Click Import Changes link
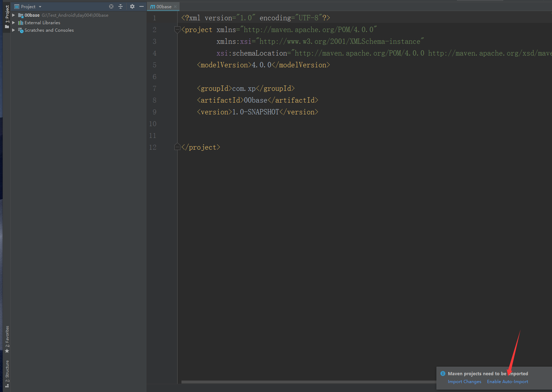552x392 pixels. click(x=464, y=382)
